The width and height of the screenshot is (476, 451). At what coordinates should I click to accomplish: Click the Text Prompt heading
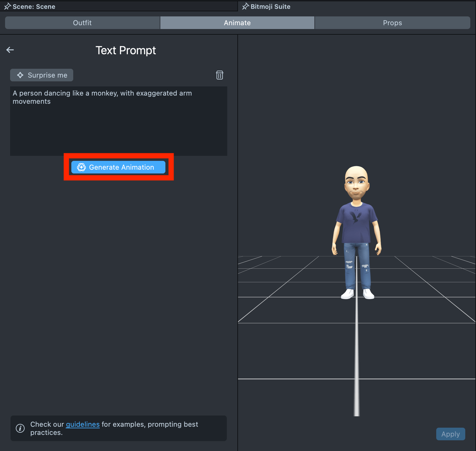pos(126,50)
